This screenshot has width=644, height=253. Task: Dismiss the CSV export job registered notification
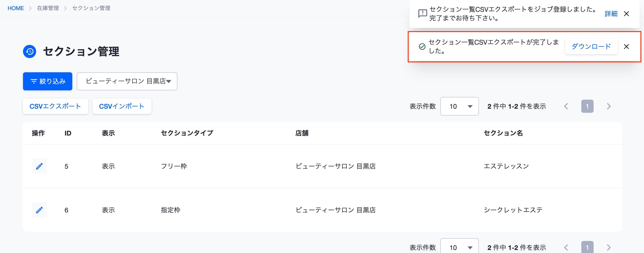point(626,14)
